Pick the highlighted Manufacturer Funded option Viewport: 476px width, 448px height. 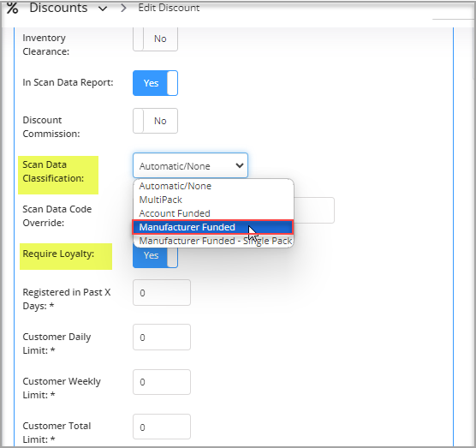(x=213, y=227)
